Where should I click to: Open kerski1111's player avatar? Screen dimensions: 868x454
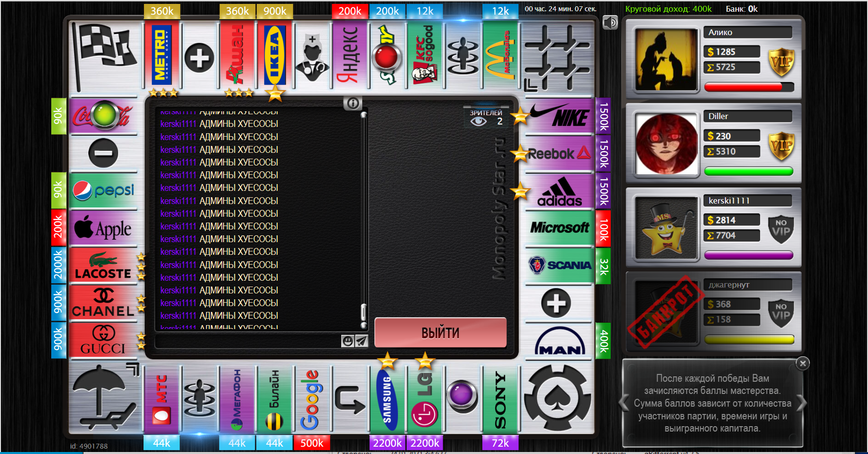tap(666, 228)
